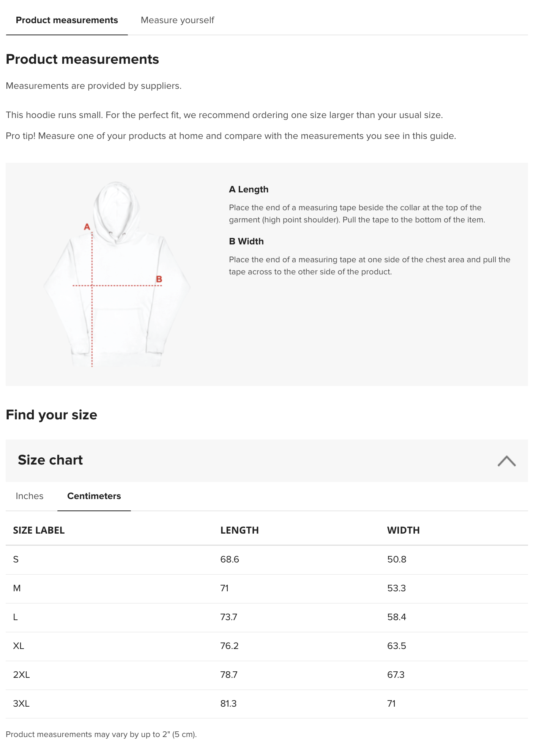The image size is (536, 756).
Task: Select the Centimeters unit tab
Action: (94, 496)
